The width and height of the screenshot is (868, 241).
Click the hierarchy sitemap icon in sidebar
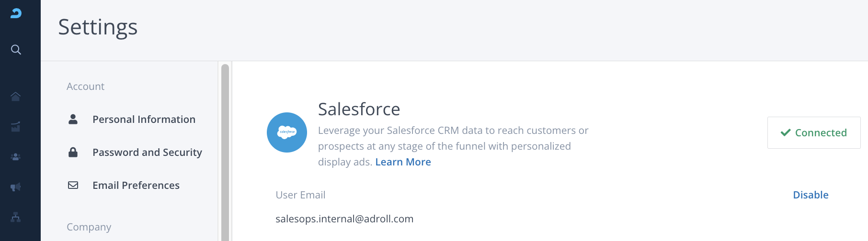(x=16, y=217)
